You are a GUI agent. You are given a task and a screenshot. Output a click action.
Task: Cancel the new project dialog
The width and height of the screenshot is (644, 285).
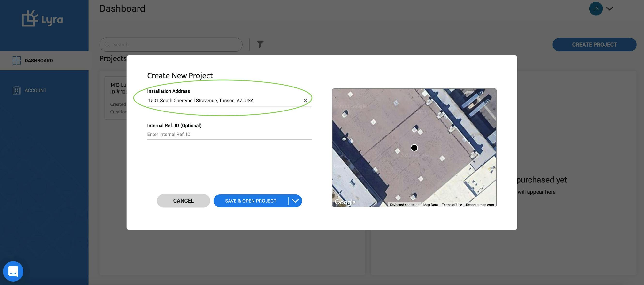[183, 201]
